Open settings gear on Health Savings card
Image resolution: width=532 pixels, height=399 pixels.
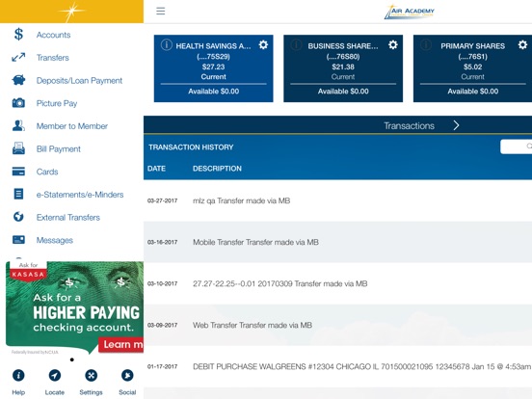(x=263, y=44)
